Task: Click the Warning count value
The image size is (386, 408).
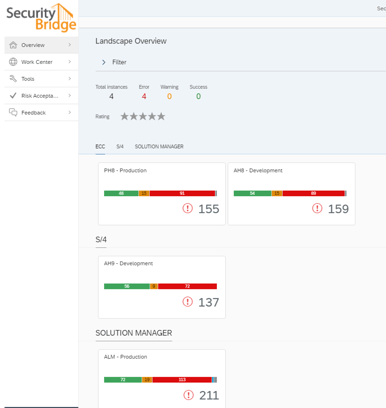Action: click(x=169, y=96)
